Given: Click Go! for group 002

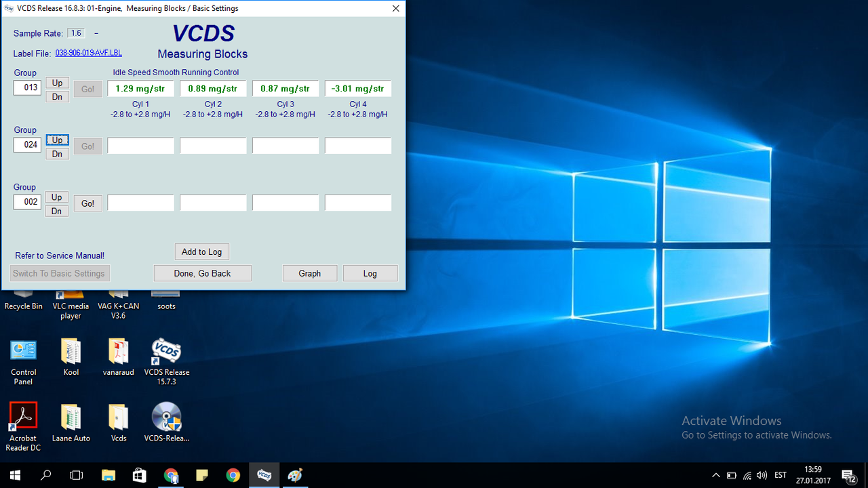Looking at the screenshot, I should (88, 203).
